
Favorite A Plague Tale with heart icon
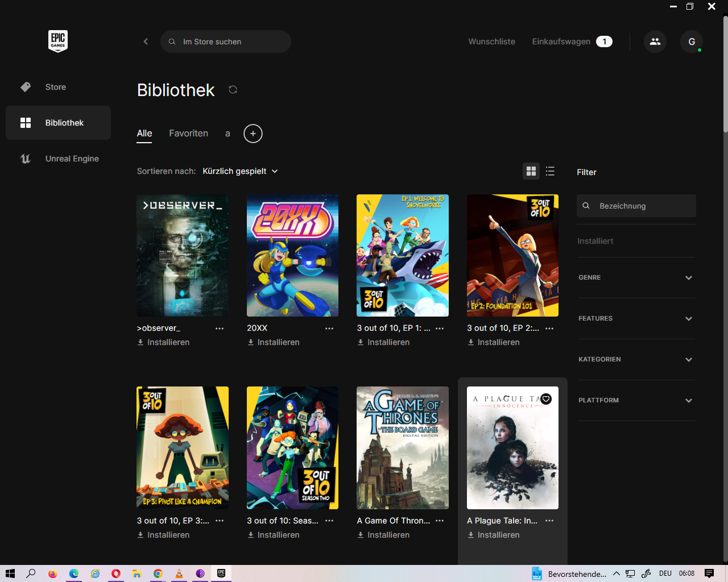(x=546, y=399)
